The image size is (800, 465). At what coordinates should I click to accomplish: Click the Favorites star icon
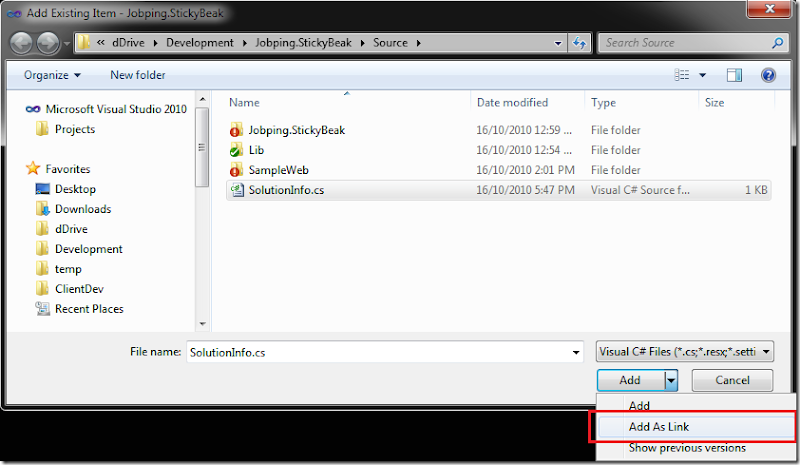pos(33,168)
